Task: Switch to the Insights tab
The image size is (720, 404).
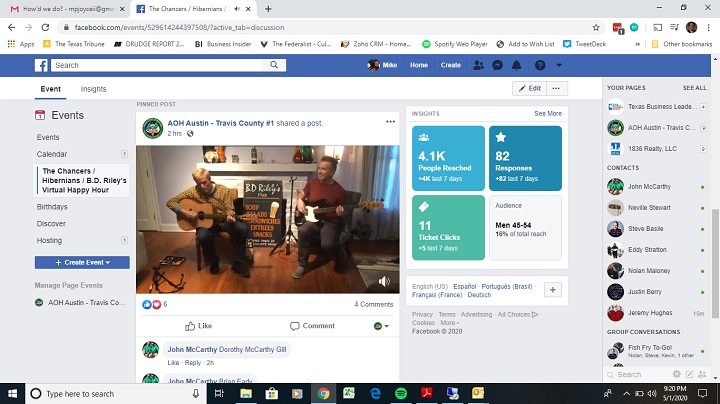Action: (93, 89)
